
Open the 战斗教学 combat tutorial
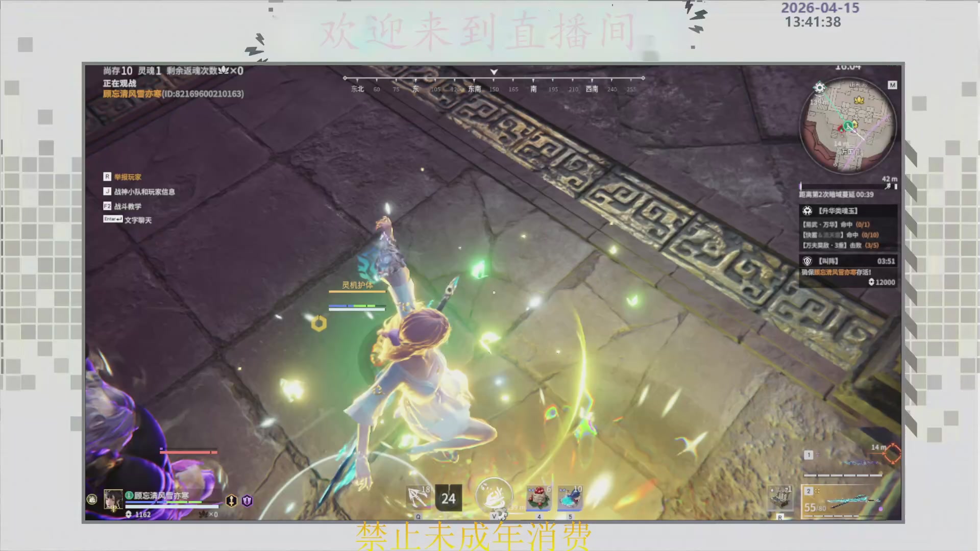(127, 206)
